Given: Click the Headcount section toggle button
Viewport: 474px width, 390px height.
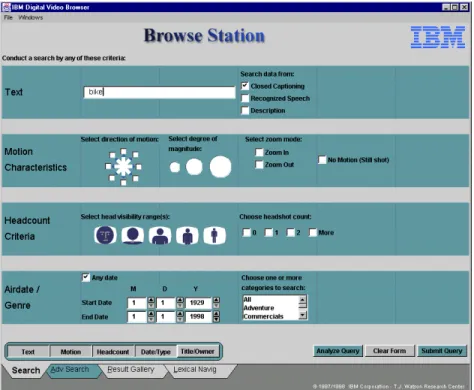Looking at the screenshot, I should 113,352.
